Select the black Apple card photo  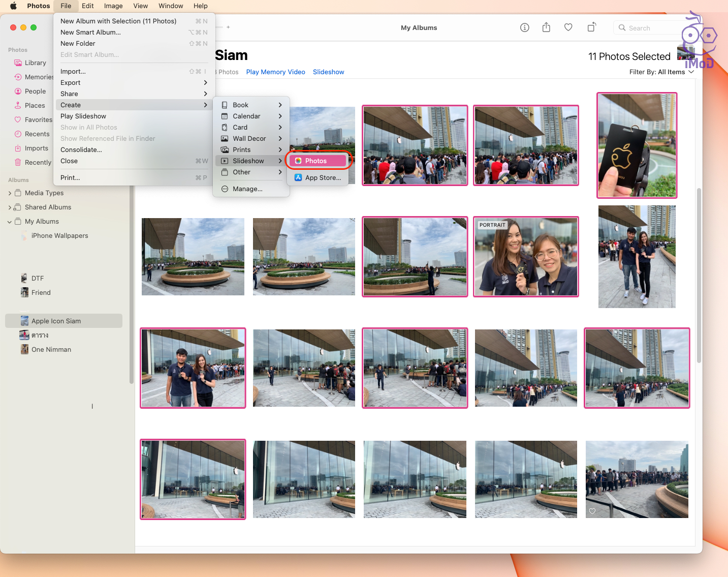tap(637, 145)
